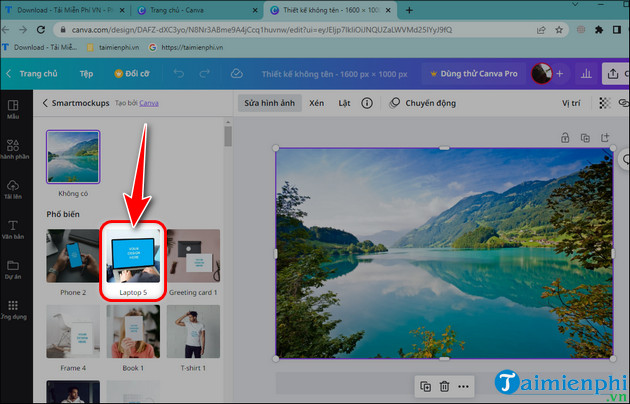Close the Thiết kế không tên tab
630x404 pixels.
pyautogui.click(x=388, y=10)
